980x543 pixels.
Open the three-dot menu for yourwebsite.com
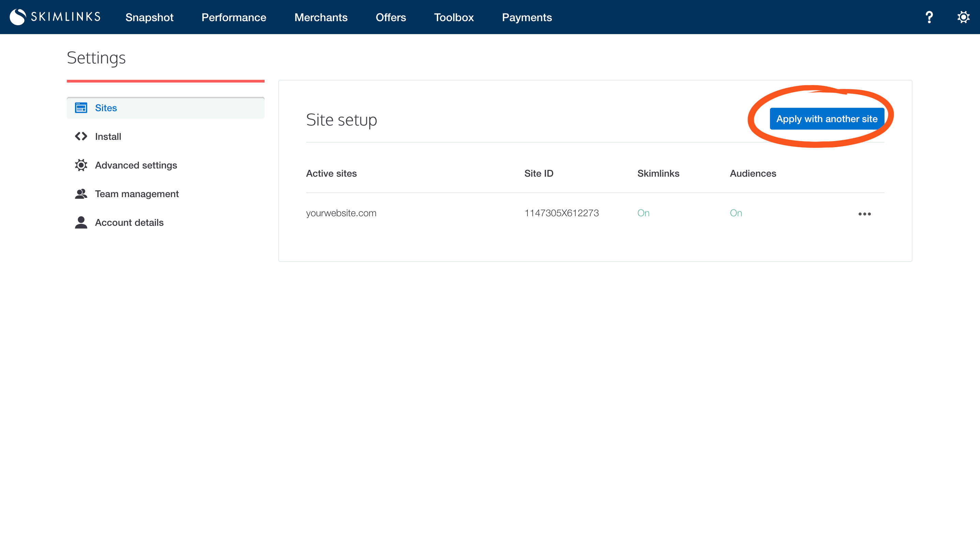point(864,214)
